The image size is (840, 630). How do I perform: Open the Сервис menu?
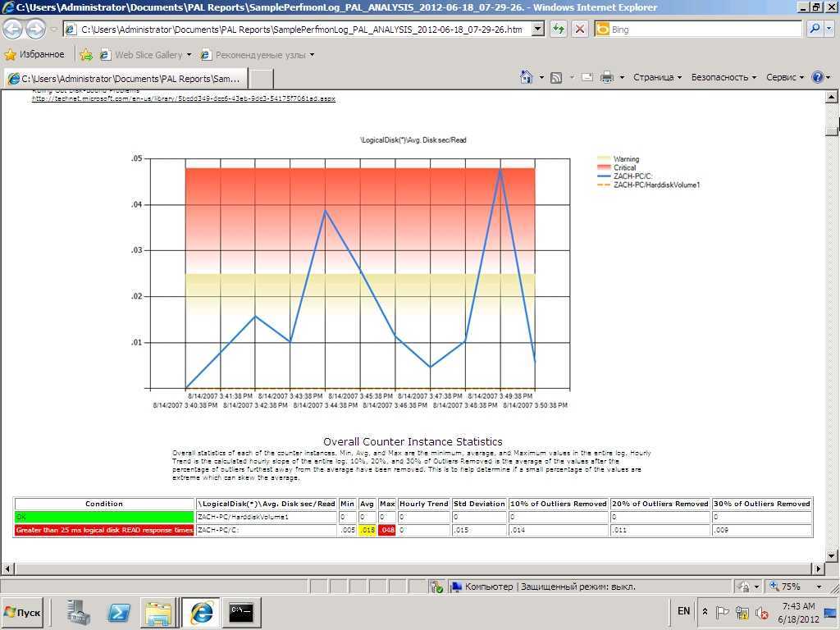point(785,77)
